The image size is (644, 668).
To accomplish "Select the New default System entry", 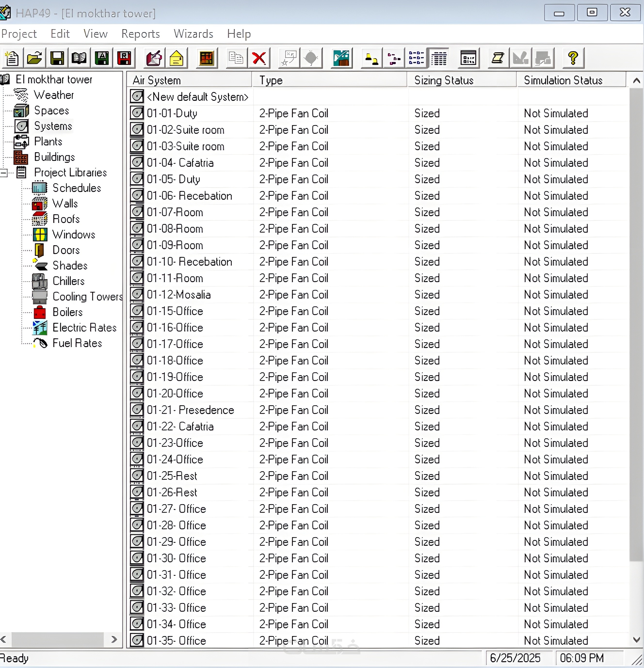I will [x=197, y=97].
